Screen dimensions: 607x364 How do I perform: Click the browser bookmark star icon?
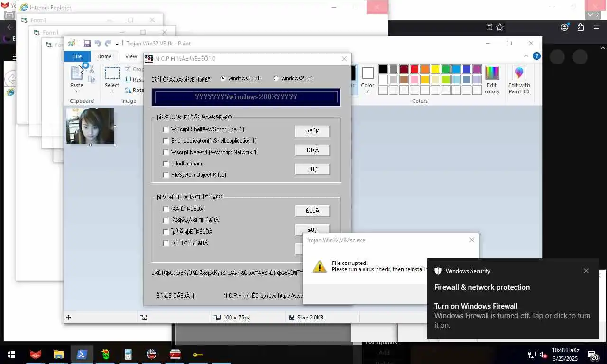(x=500, y=27)
